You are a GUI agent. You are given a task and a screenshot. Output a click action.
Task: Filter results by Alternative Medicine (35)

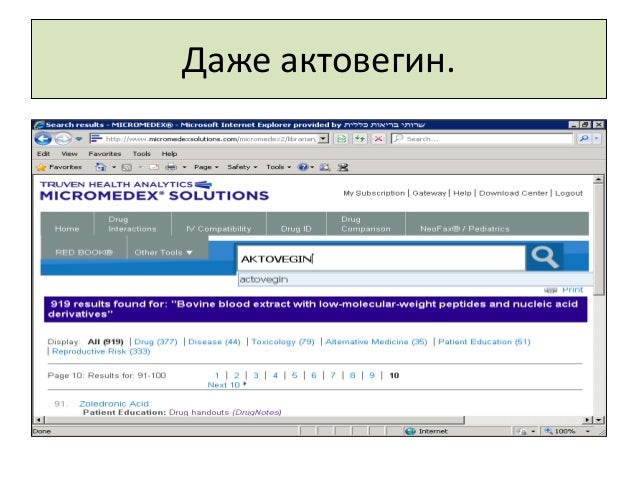pyautogui.click(x=376, y=341)
